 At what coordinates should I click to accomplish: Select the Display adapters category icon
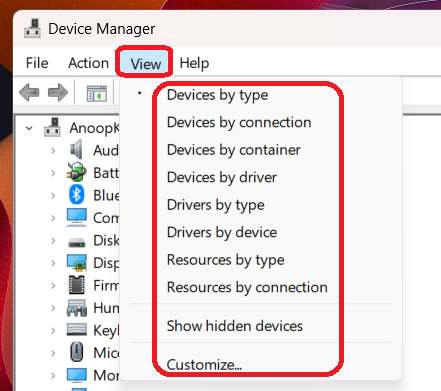point(77,263)
